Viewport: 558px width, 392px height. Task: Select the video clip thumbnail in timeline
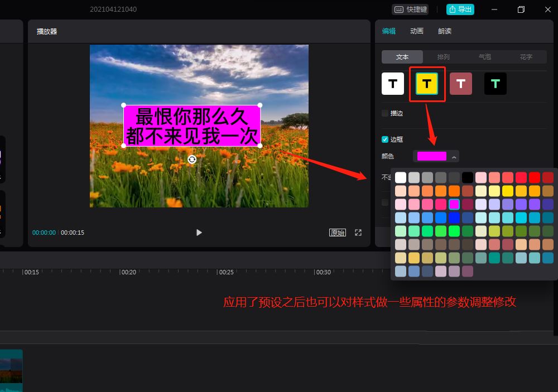point(11,370)
